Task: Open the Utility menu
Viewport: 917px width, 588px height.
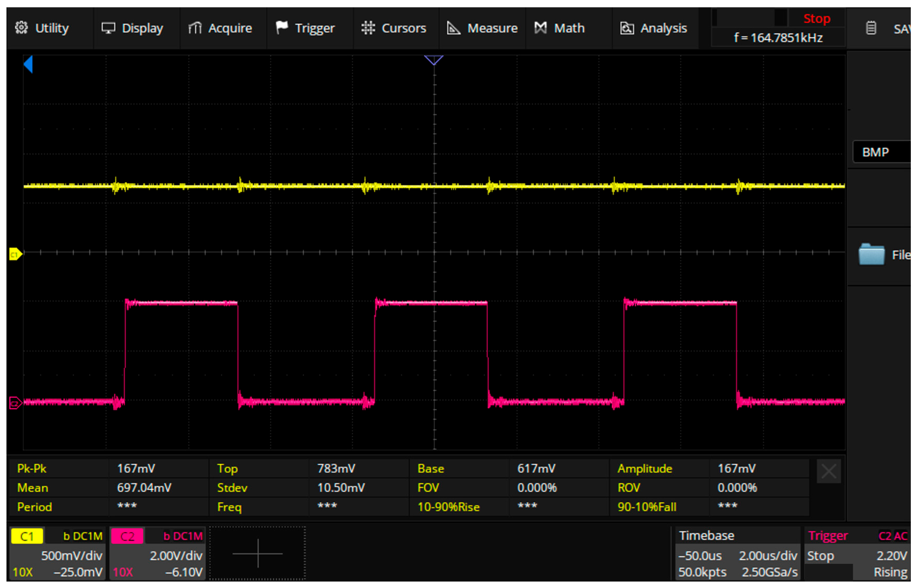Action: pos(50,28)
